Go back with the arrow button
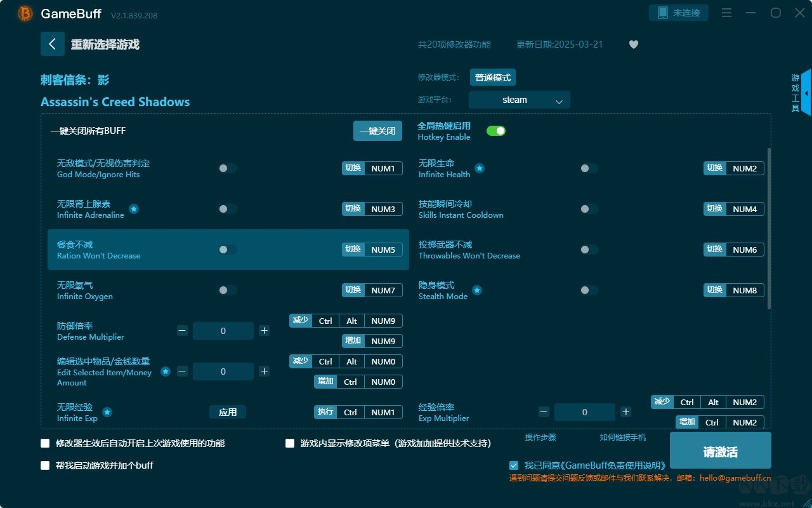812x508 pixels. coord(53,44)
